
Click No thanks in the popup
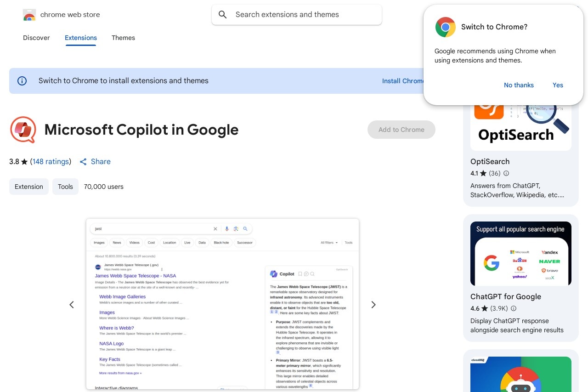[x=519, y=85]
